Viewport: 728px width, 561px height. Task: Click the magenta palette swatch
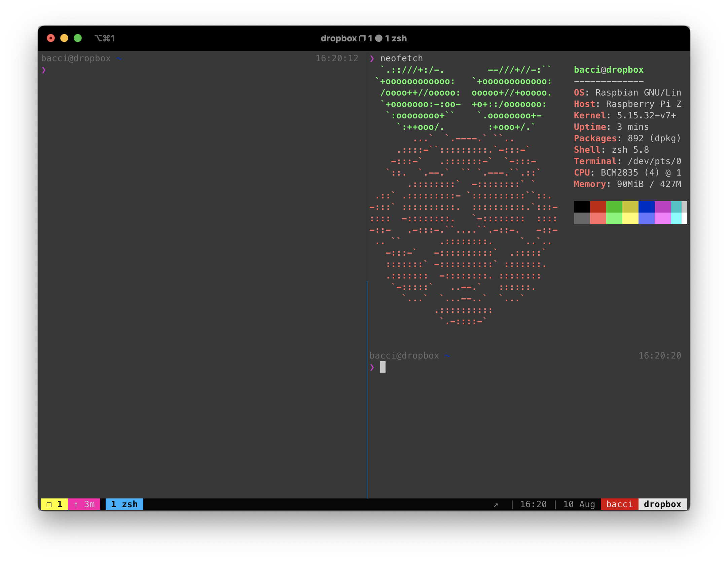[662, 207]
